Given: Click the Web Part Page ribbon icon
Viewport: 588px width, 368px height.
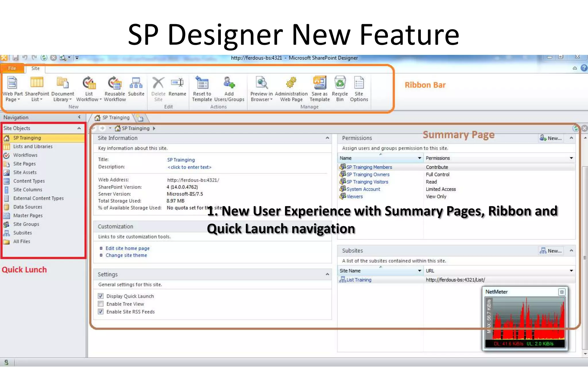Looking at the screenshot, I should 12,89.
